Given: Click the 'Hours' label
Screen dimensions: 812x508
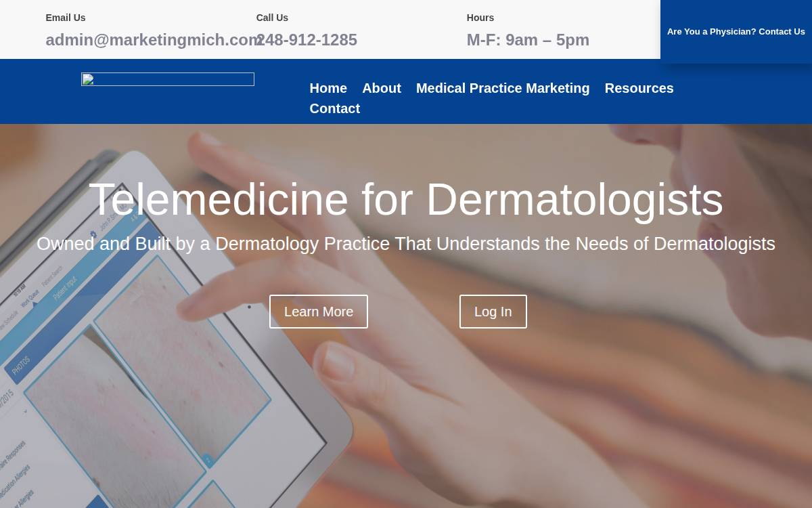Looking at the screenshot, I should coord(480,18).
